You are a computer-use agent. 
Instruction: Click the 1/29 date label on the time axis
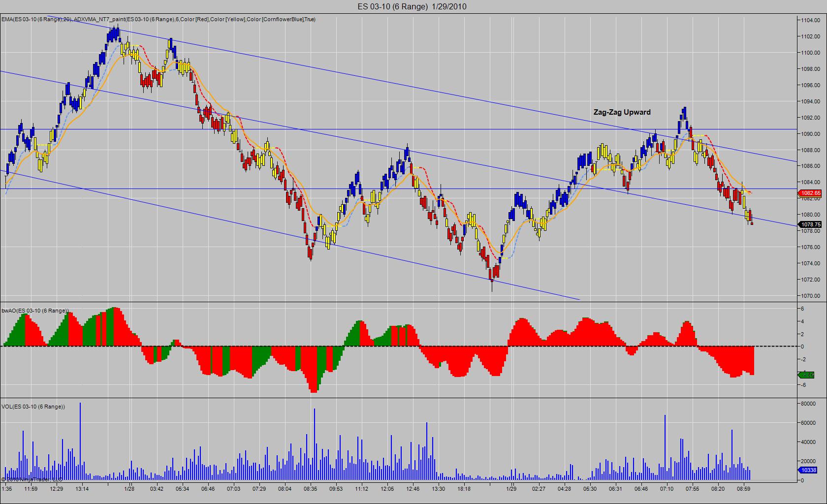tap(511, 489)
